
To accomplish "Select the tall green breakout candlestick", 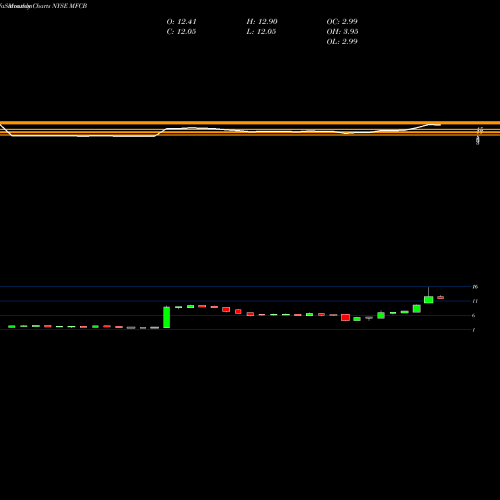I will [166, 317].
